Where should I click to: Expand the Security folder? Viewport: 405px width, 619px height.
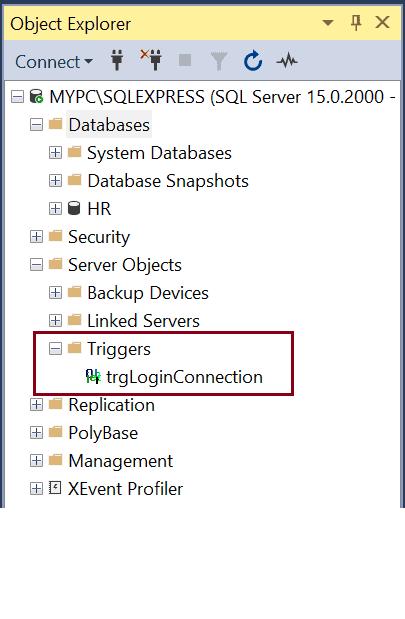tap(36, 237)
